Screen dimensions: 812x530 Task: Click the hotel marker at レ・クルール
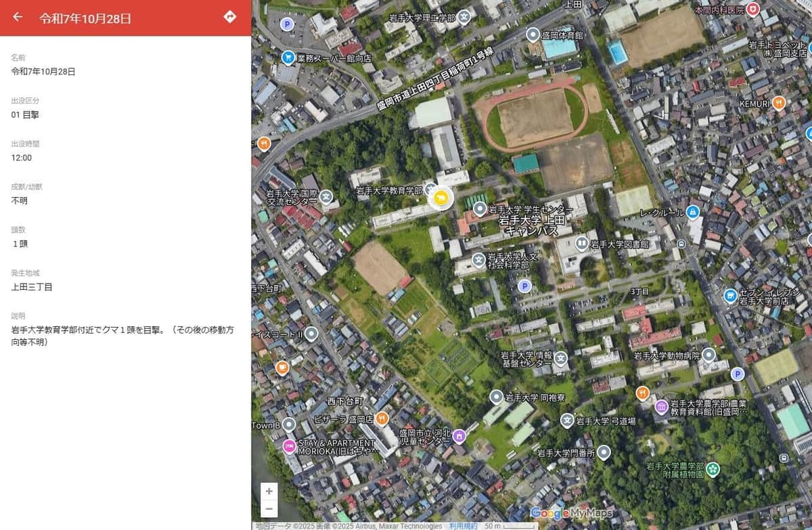(x=693, y=212)
